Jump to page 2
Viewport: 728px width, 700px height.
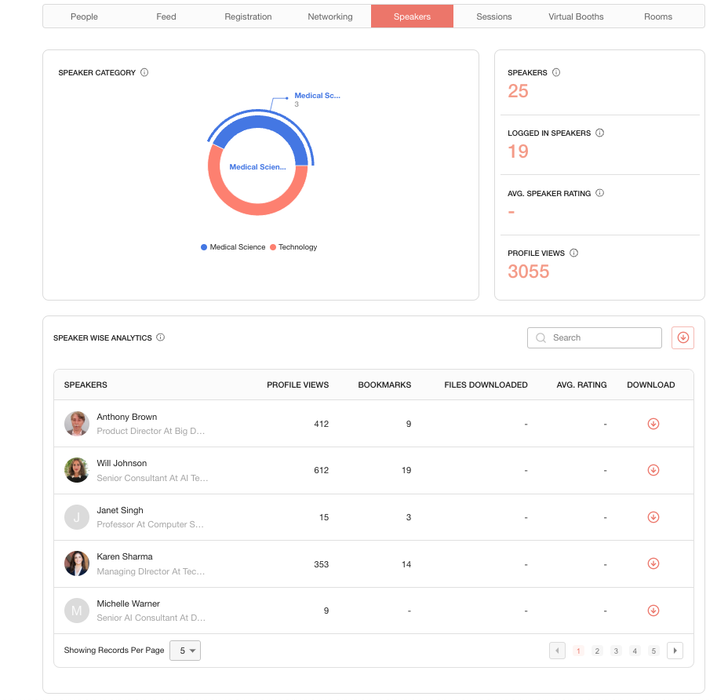597,651
